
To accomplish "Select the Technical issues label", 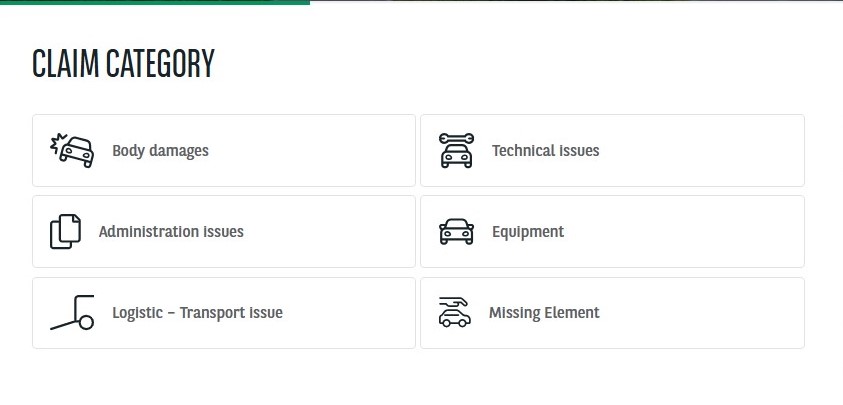I will pos(545,151).
